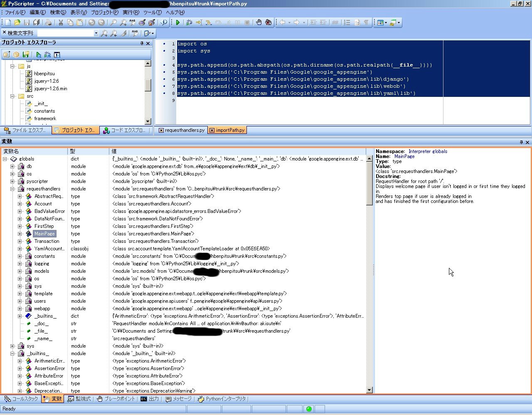Click the project explorer Run icon
The width and height of the screenshot is (532, 415).
coord(38,54)
